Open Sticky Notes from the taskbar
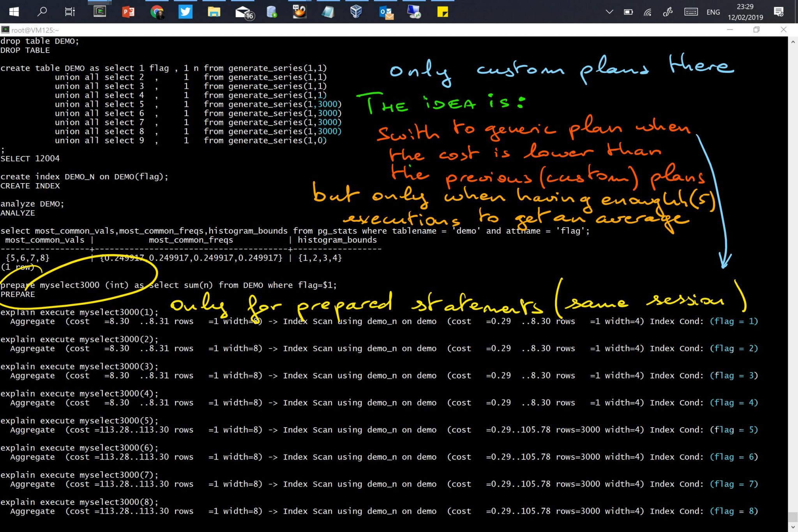Viewport: 798px width, 532px height. (x=443, y=12)
